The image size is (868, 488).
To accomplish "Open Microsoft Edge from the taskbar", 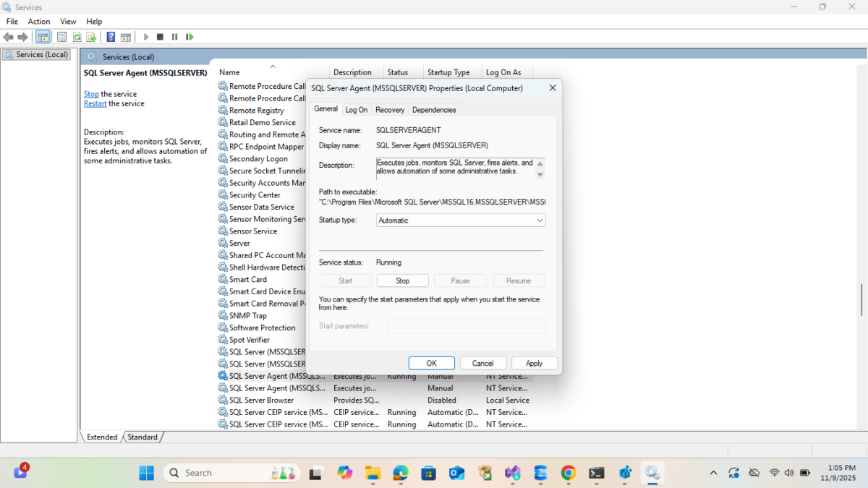I will [401, 473].
